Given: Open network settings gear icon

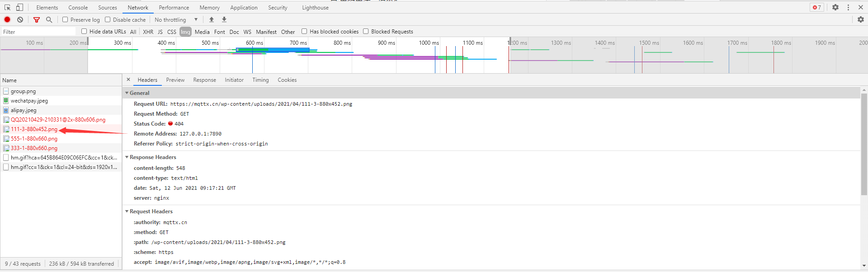Looking at the screenshot, I should [860, 19].
